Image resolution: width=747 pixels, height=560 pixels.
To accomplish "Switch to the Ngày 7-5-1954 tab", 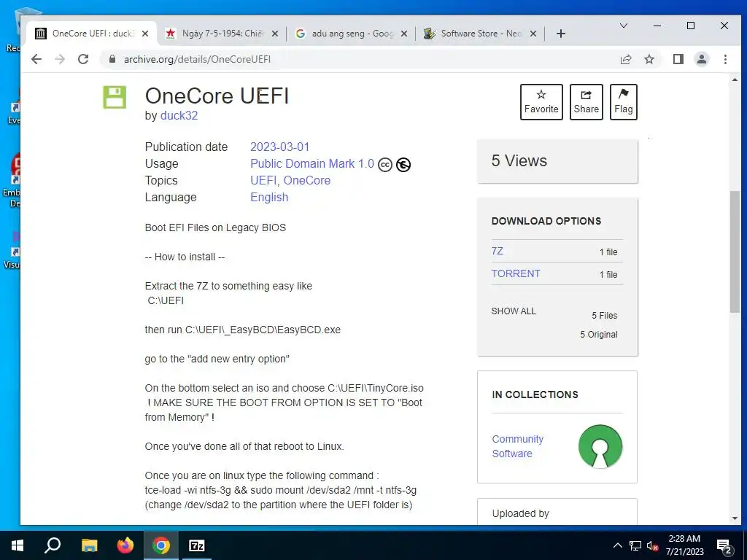I will click(x=222, y=34).
